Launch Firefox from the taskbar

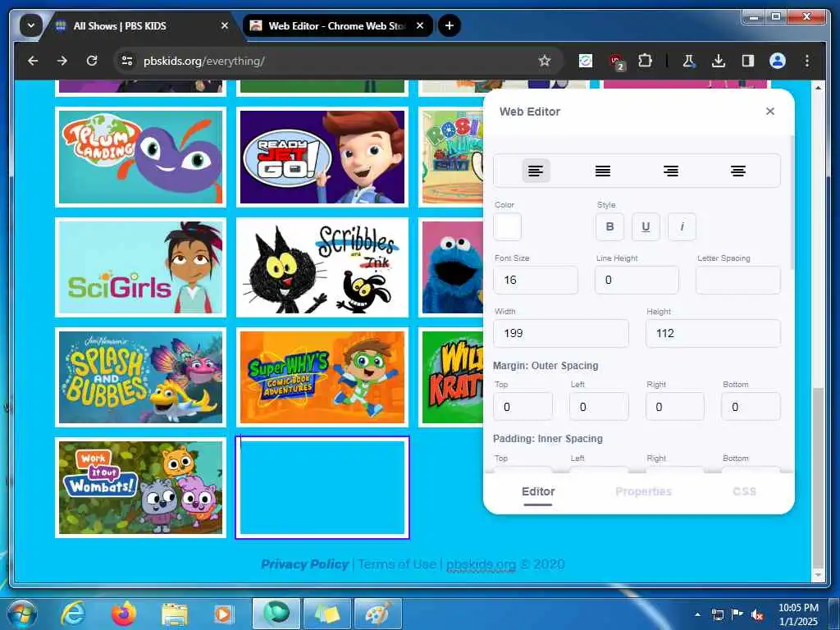pyautogui.click(x=124, y=614)
